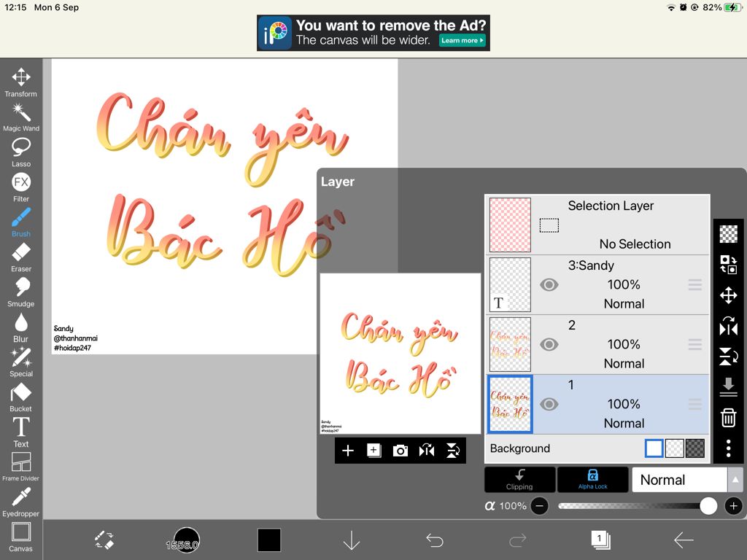
Task: Select the Smudge tool
Action: 21,292
